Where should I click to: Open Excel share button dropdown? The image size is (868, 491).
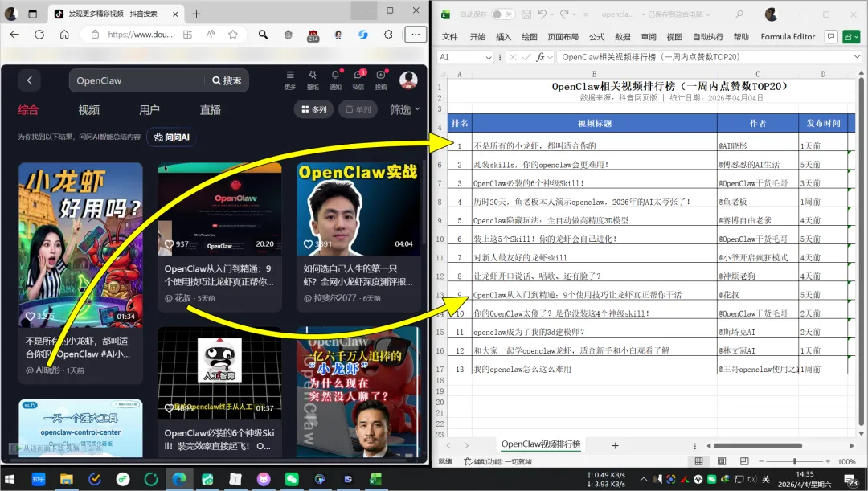point(851,36)
